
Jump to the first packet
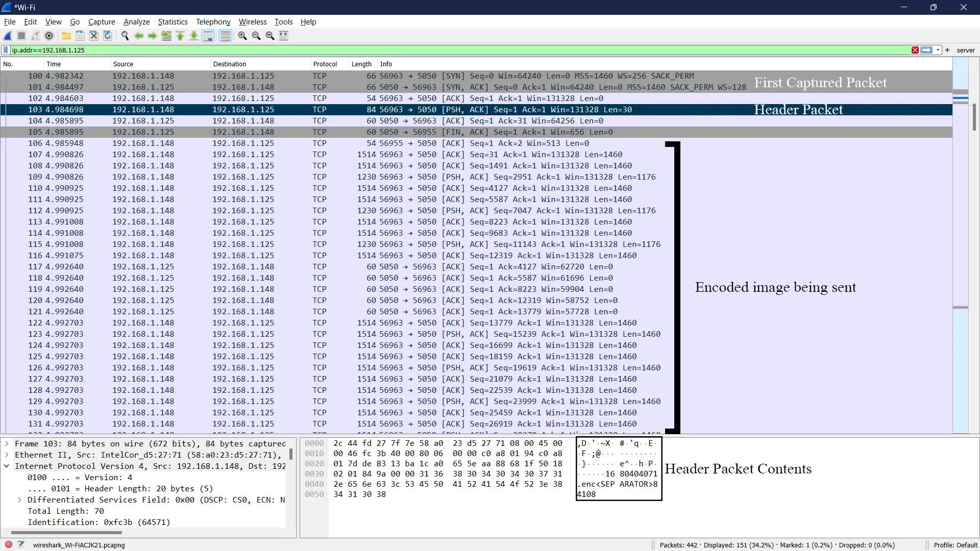click(x=180, y=36)
